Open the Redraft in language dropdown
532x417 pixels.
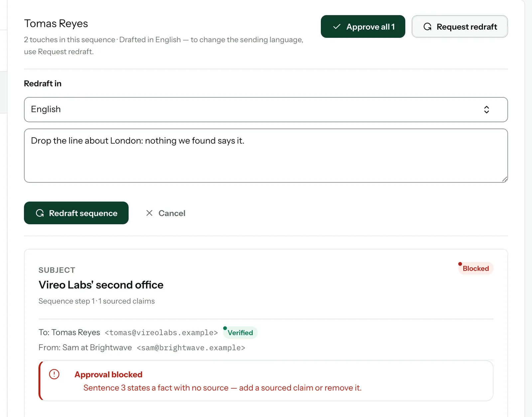(266, 110)
